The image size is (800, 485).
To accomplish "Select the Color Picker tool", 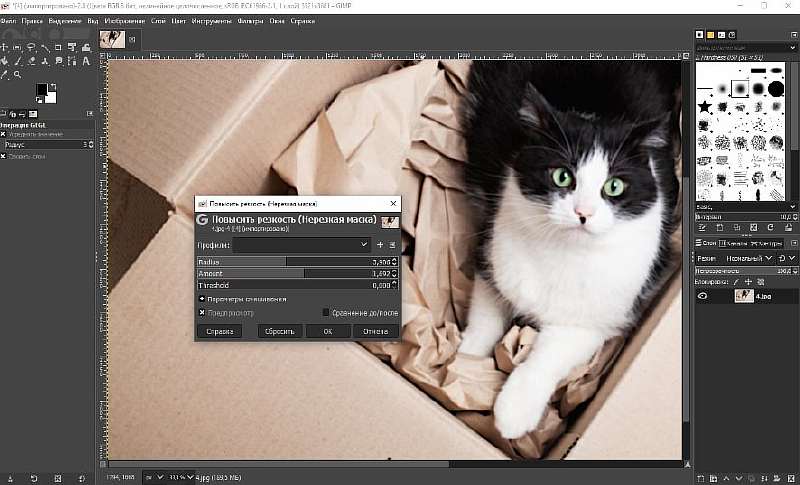I will [x=5, y=75].
